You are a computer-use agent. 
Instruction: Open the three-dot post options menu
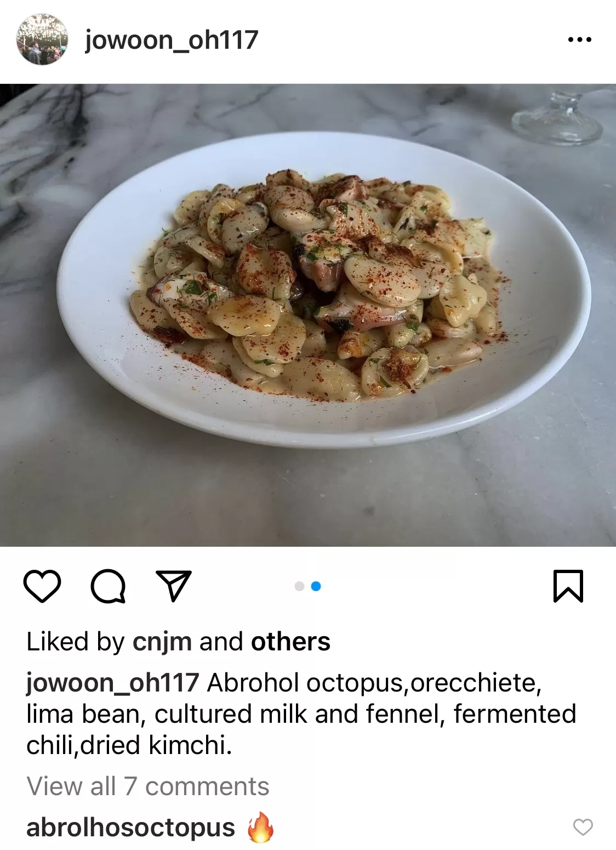click(x=580, y=39)
